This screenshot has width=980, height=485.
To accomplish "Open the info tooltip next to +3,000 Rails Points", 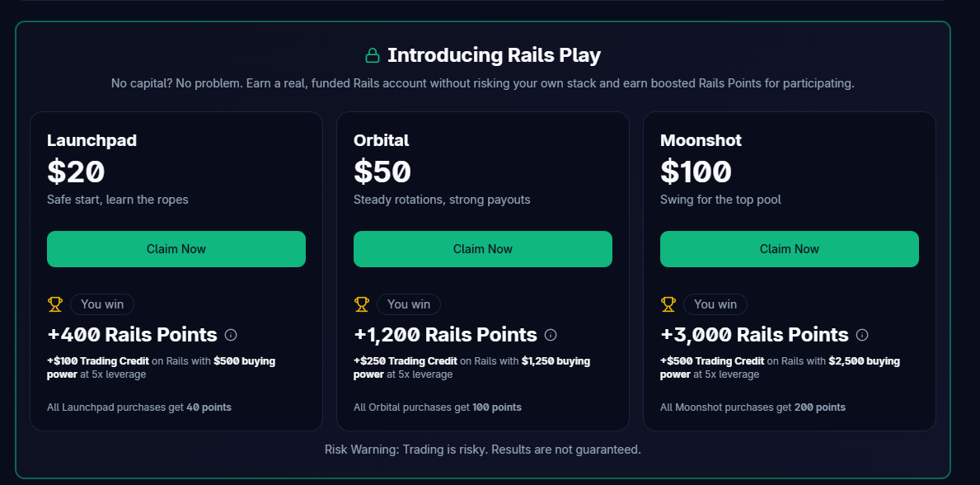I will point(862,335).
